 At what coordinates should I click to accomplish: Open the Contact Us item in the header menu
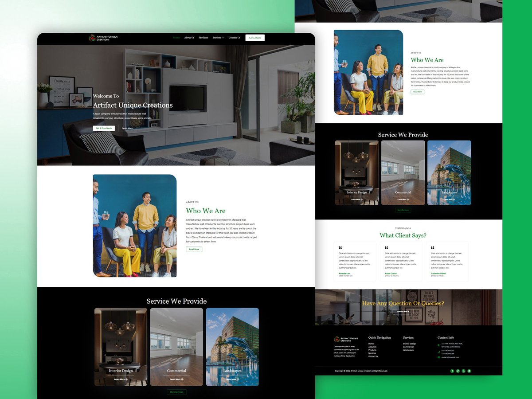point(235,38)
